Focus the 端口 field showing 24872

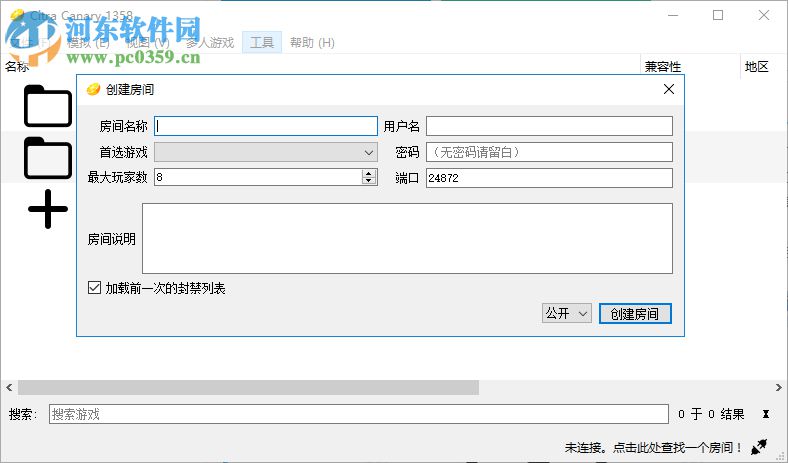point(549,177)
